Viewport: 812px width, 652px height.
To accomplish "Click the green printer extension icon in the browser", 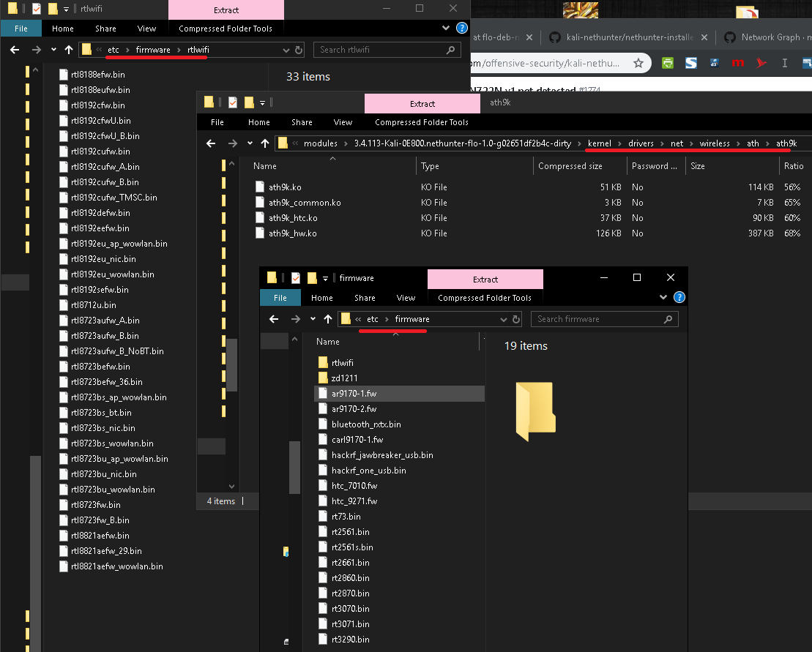I will pyautogui.click(x=668, y=64).
